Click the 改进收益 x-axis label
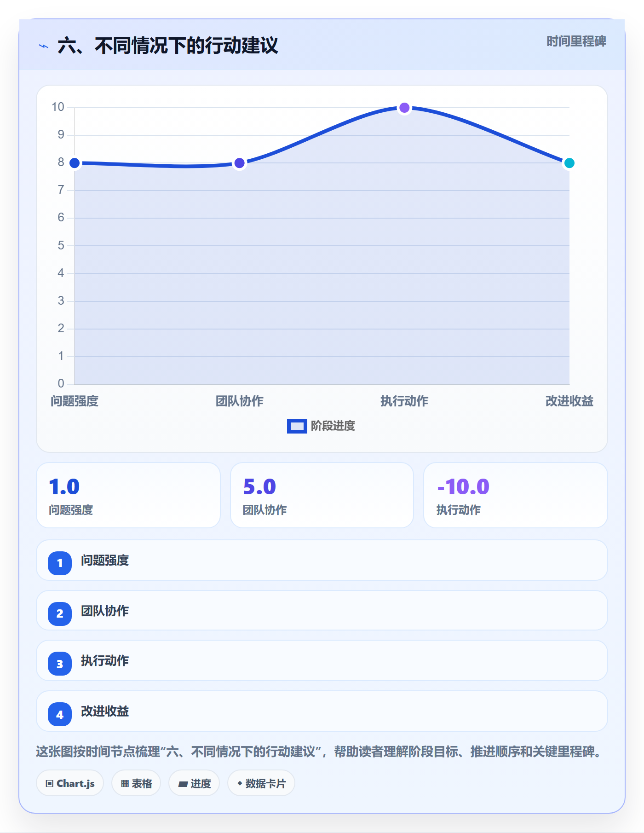 pyautogui.click(x=569, y=401)
